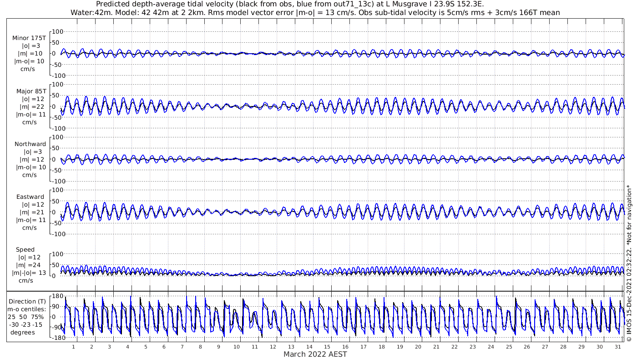The width and height of the screenshot is (637, 364).
Task: Click the 'Speed' panel label
Action: coord(25,250)
